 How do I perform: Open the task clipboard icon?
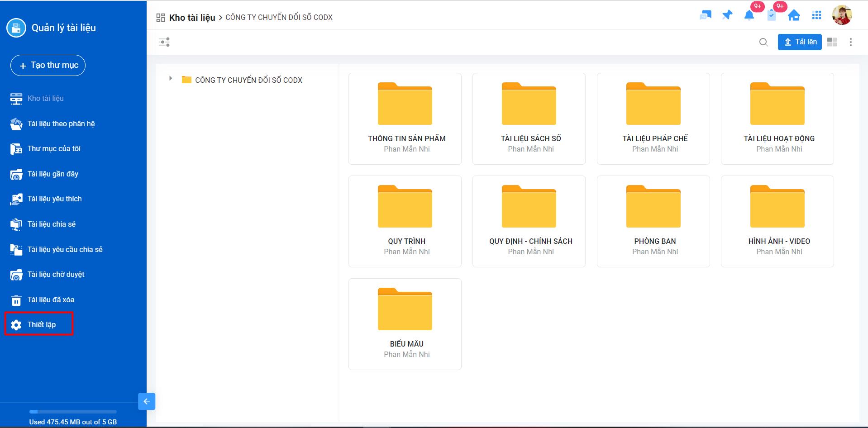772,15
